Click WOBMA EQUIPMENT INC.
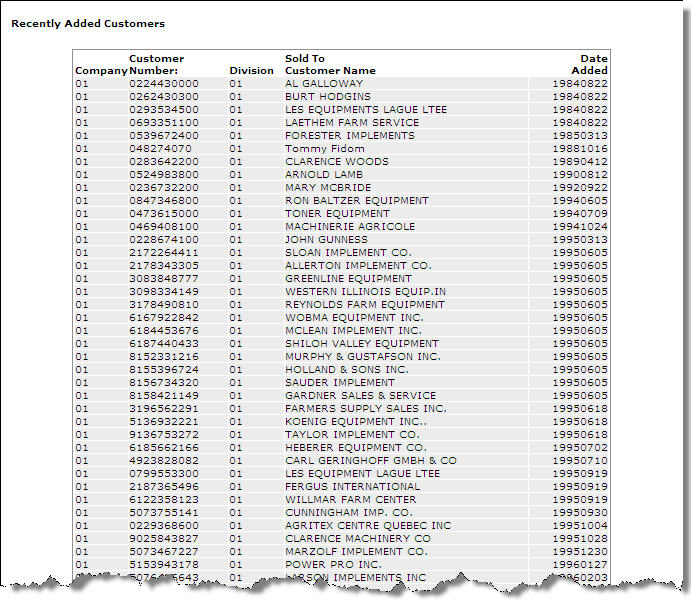Image resolution: width=691 pixels, height=602 pixels. point(354,317)
